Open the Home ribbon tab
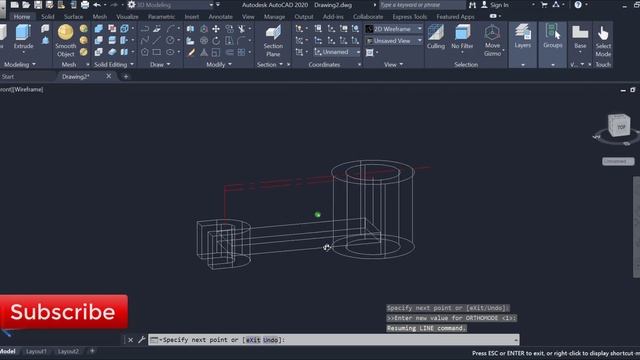The height and width of the screenshot is (360, 640). [x=22, y=17]
